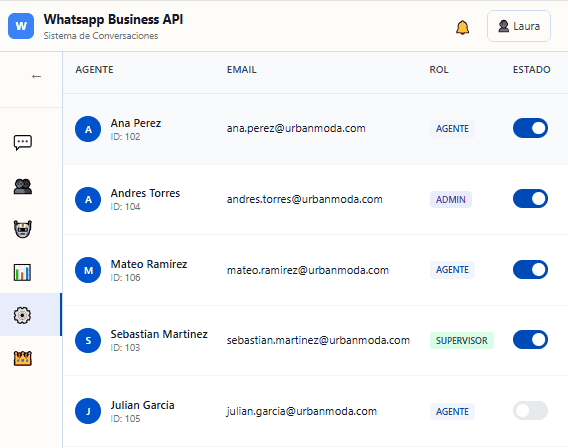Open the Laura user menu button
The height and width of the screenshot is (448, 568).
(x=519, y=26)
